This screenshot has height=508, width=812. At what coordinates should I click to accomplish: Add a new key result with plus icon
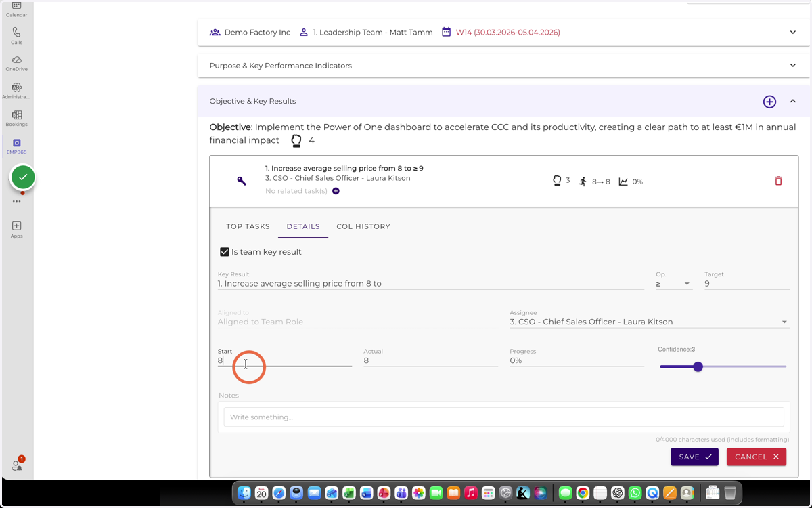(x=769, y=102)
